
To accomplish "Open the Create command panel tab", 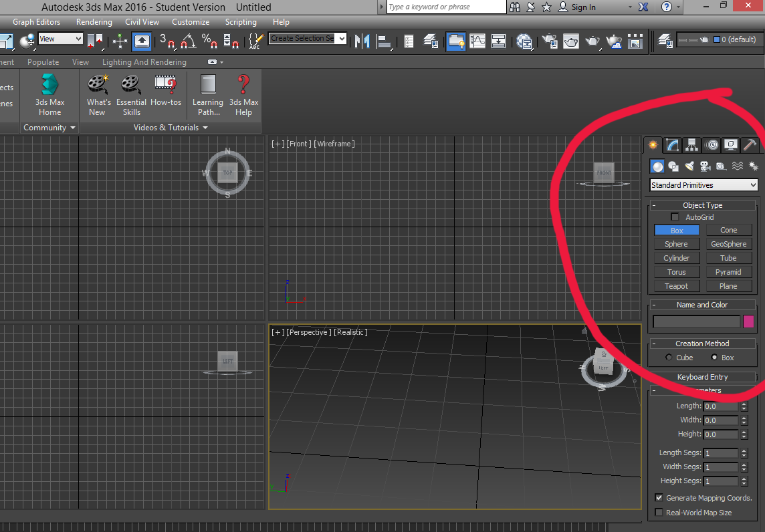I will [653, 145].
